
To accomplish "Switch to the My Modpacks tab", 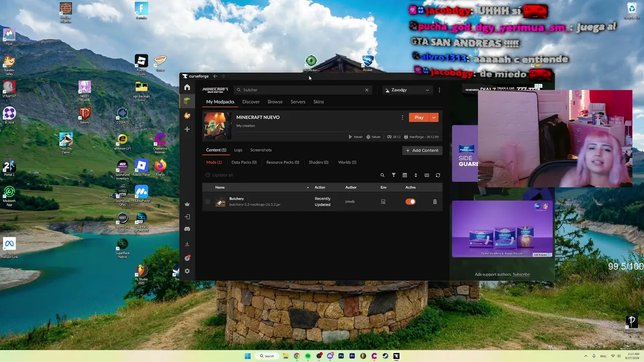I will 220,102.
